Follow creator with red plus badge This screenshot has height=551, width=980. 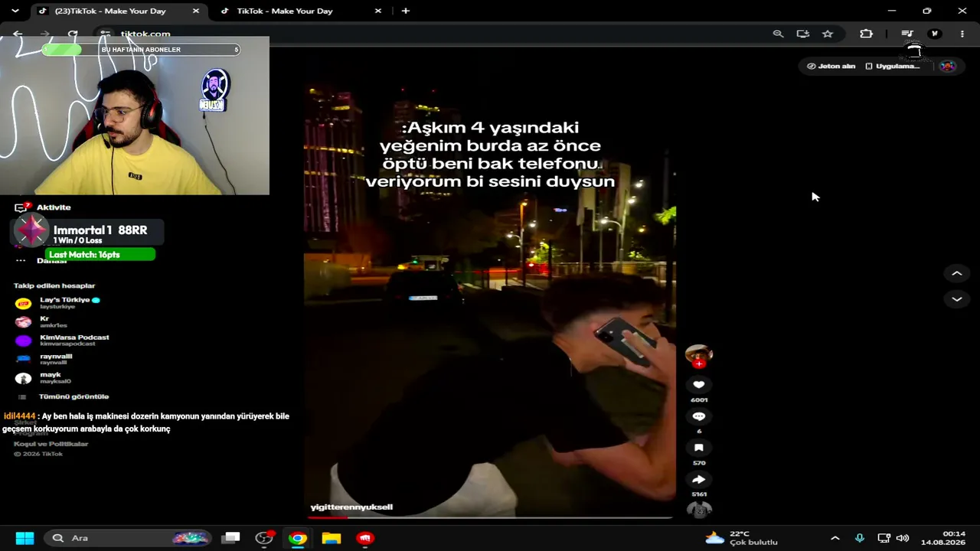click(x=698, y=364)
